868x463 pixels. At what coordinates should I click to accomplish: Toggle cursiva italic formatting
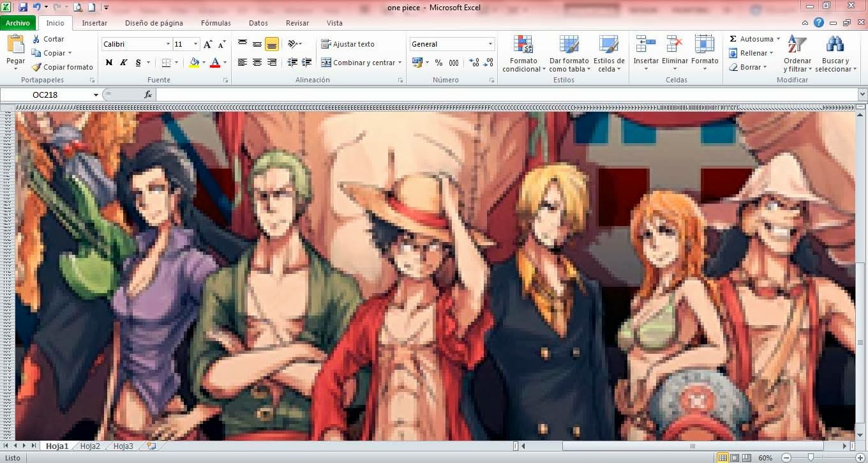pos(123,63)
